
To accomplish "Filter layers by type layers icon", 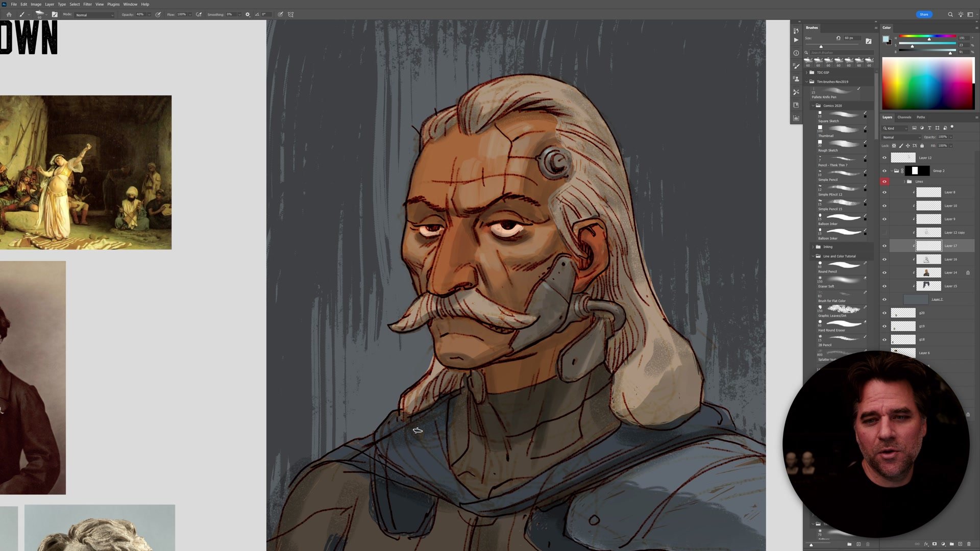I will pos(929,128).
